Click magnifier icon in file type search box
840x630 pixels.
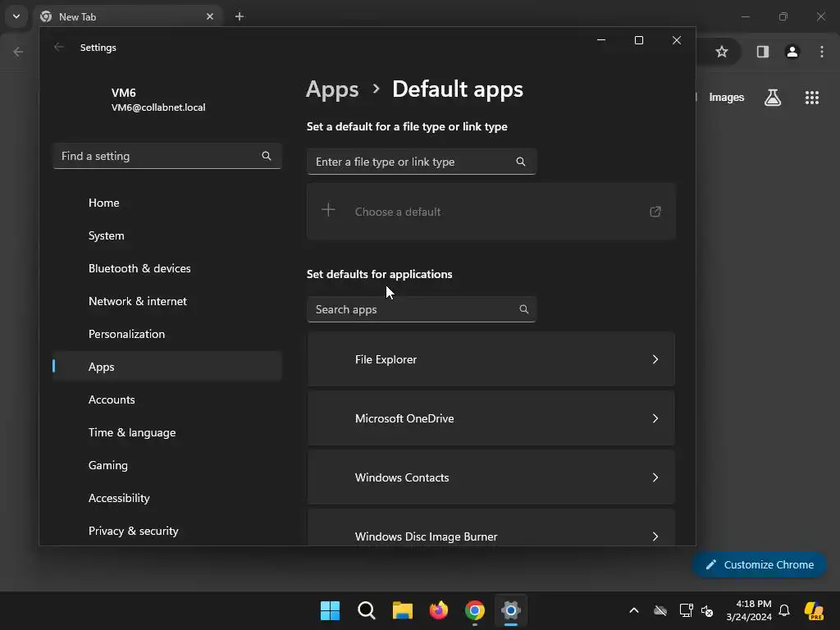click(521, 162)
